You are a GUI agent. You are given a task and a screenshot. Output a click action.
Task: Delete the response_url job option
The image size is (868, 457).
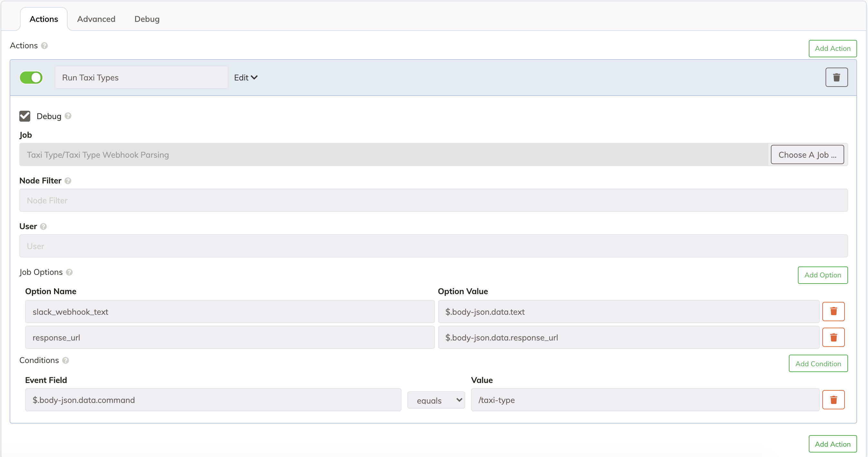pyautogui.click(x=834, y=337)
